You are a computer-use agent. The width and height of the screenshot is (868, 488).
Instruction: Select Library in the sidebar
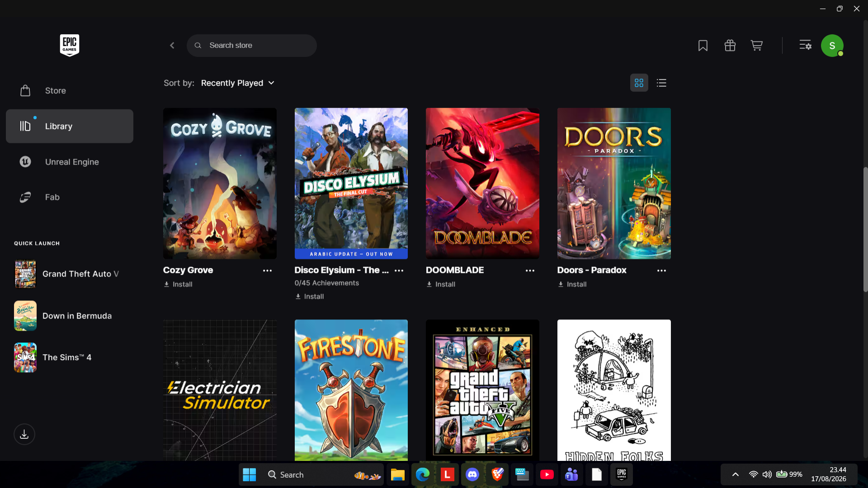click(70, 126)
